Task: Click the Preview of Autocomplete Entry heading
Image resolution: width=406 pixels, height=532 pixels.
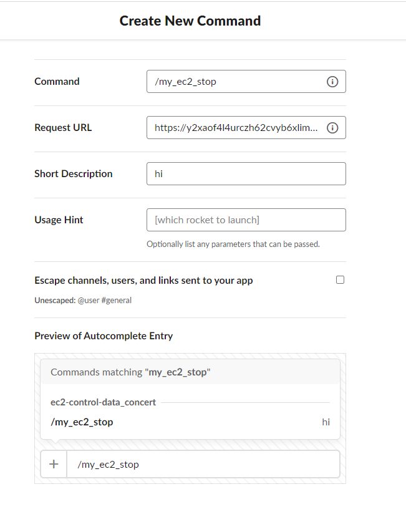Action: click(x=104, y=336)
